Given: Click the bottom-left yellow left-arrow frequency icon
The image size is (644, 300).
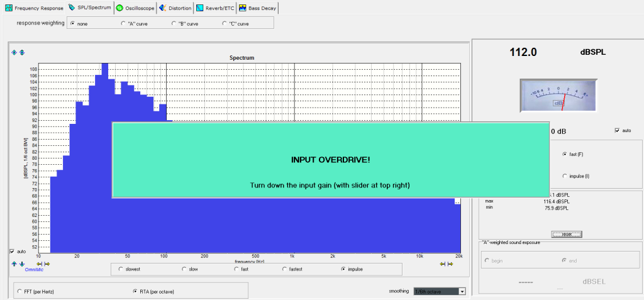Looking at the screenshot, I should [x=39, y=264].
